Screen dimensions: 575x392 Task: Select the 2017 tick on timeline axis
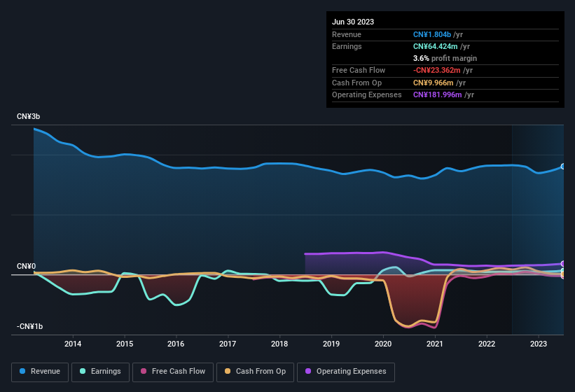[228, 344]
